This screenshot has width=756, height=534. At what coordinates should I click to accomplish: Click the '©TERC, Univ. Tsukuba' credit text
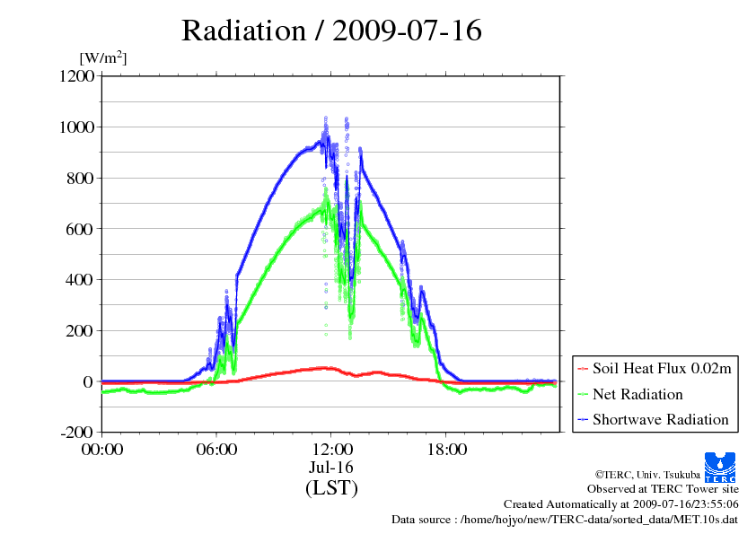[647, 474]
